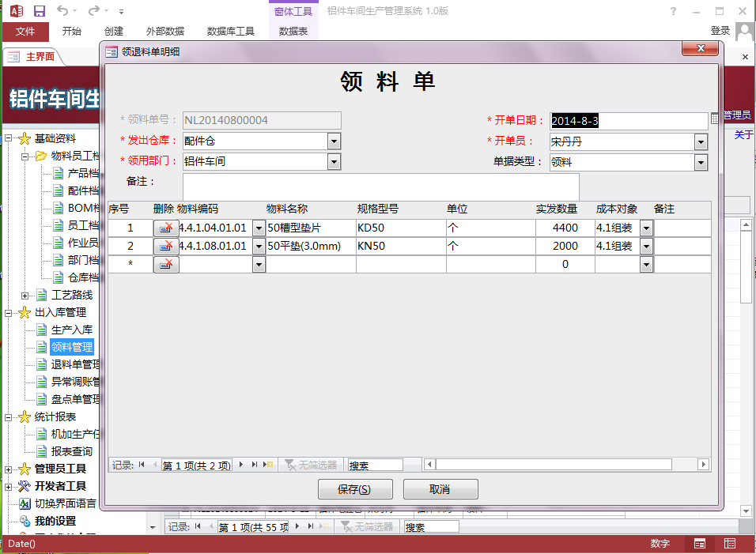Open the 领用部门 dropdown

point(335,161)
